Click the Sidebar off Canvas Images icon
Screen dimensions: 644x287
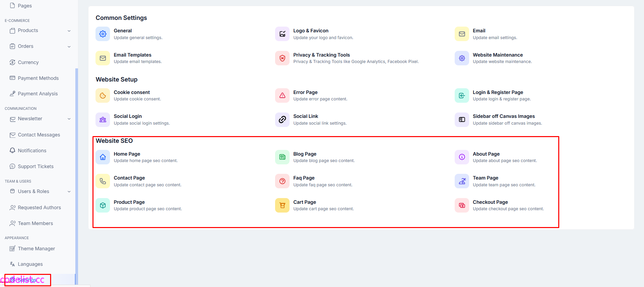(462, 120)
